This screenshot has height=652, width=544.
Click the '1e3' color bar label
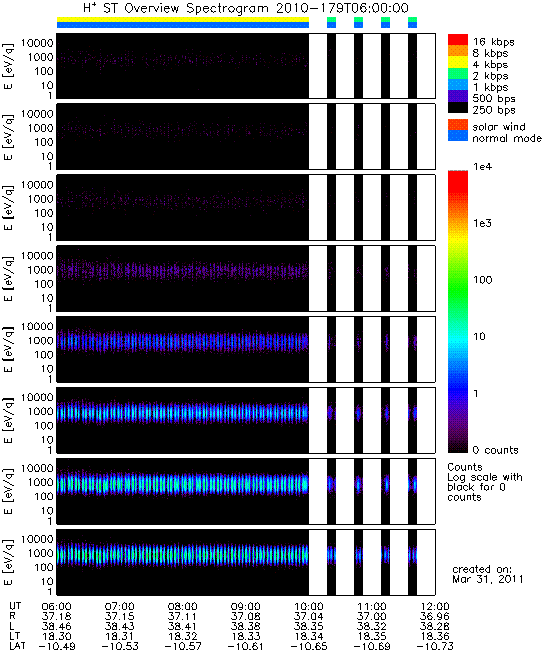point(482,223)
